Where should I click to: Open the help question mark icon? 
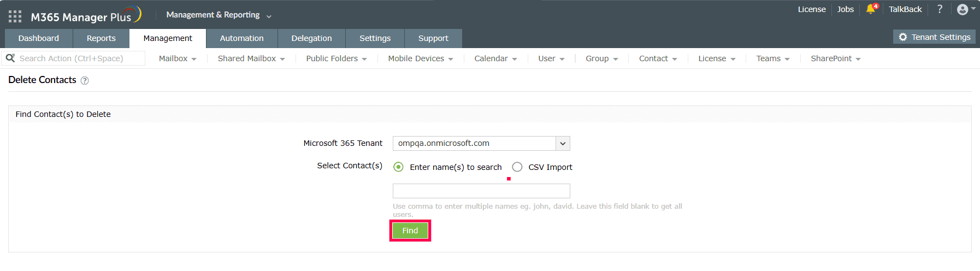(x=940, y=9)
